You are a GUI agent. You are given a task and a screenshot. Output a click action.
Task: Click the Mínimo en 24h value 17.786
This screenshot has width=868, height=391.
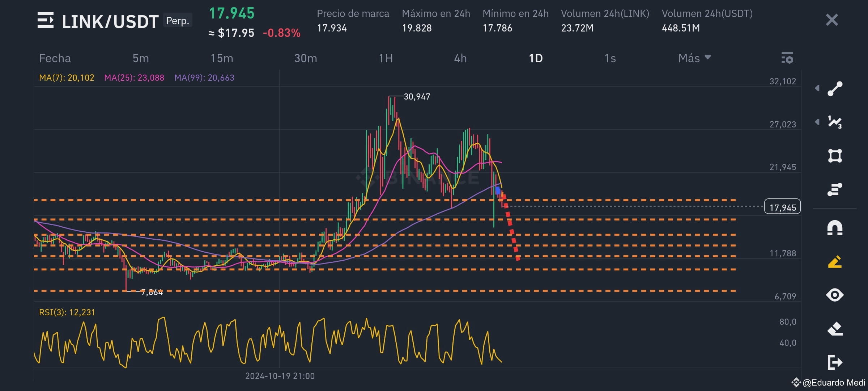click(x=497, y=28)
